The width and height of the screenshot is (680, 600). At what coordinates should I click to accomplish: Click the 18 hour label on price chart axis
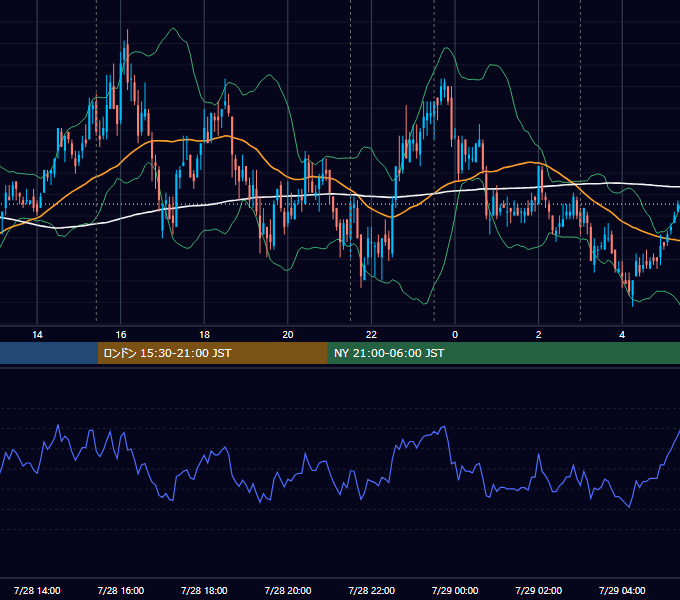(204, 335)
